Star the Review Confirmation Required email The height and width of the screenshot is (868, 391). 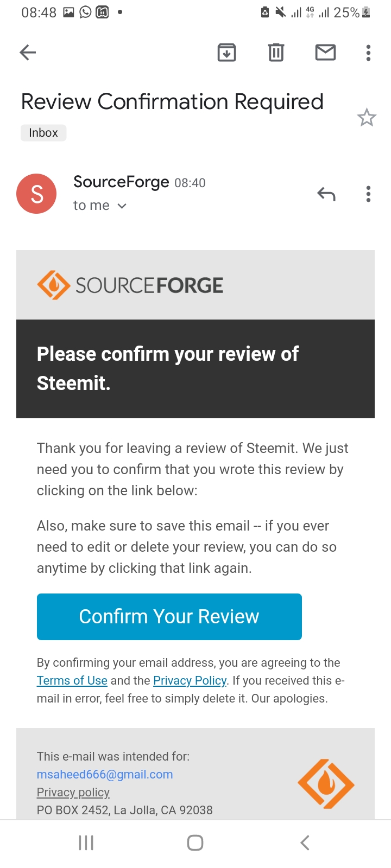tap(367, 118)
